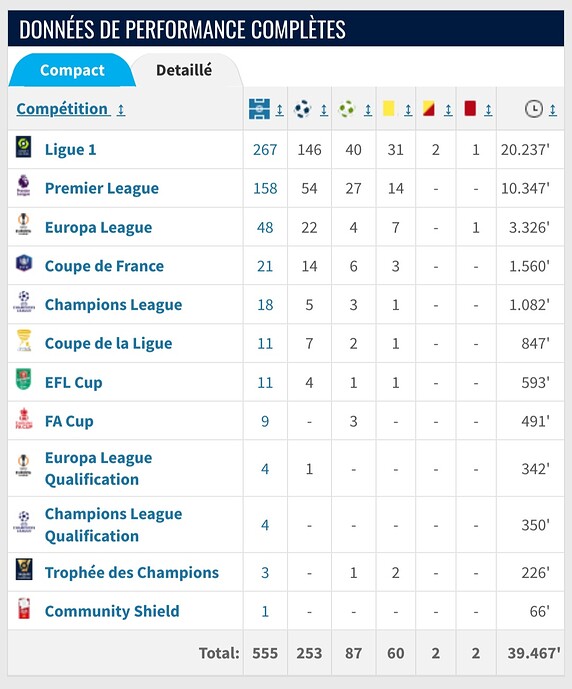Open the Trophée des Champions link

pos(132,573)
